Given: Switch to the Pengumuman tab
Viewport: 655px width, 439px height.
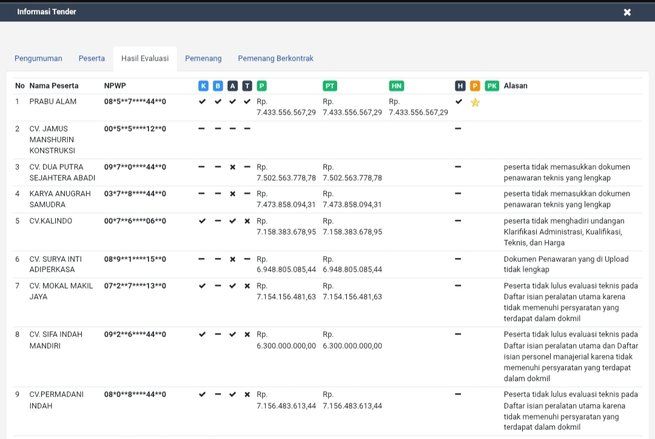Looking at the screenshot, I should tap(40, 59).
